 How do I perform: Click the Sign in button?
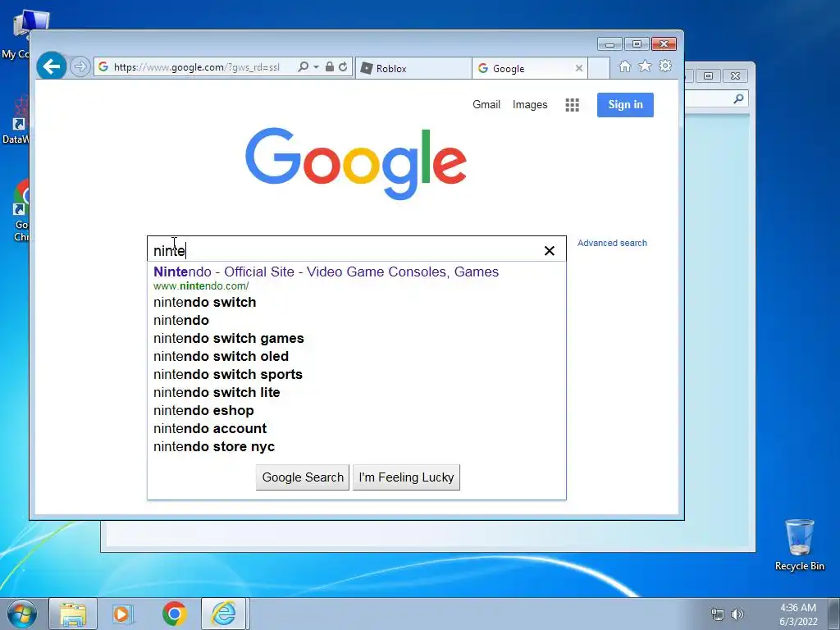click(x=625, y=104)
